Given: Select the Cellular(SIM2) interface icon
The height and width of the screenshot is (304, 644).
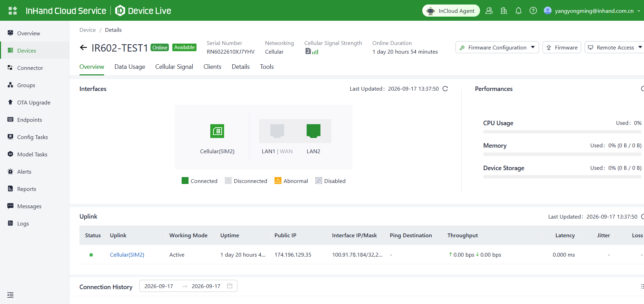Looking at the screenshot, I should point(217,131).
